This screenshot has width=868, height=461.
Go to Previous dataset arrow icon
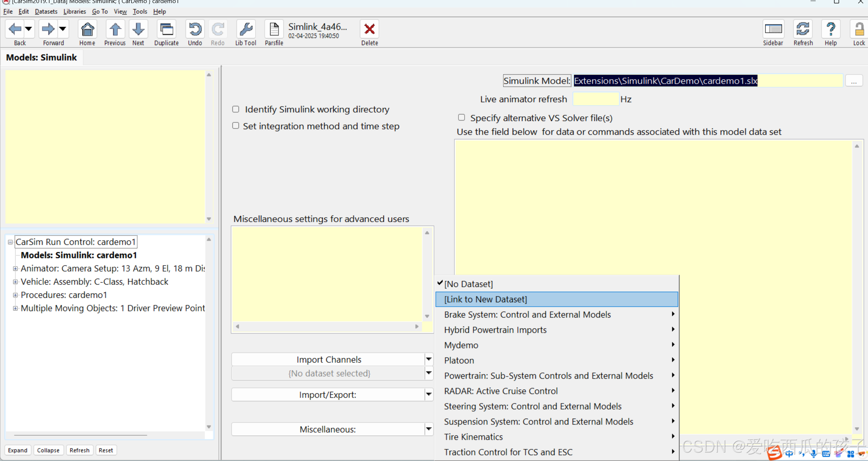(115, 30)
